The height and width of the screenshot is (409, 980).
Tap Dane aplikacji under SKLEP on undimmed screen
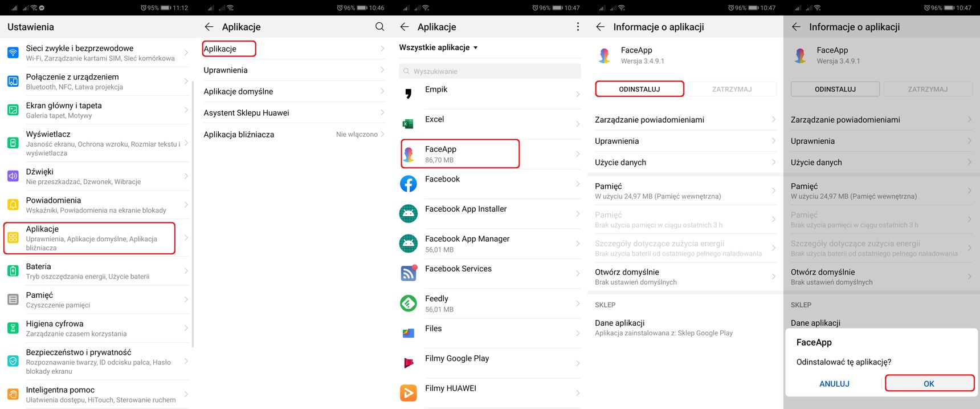[685, 327]
